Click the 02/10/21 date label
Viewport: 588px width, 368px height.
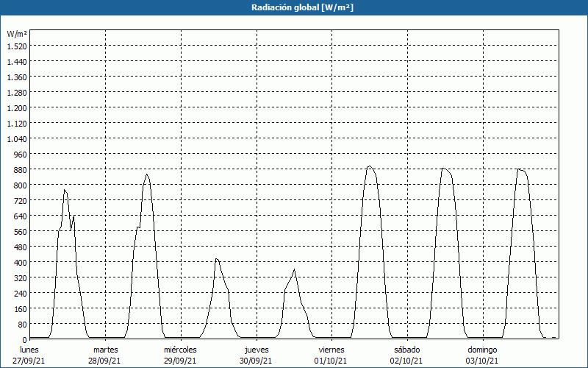406,361
